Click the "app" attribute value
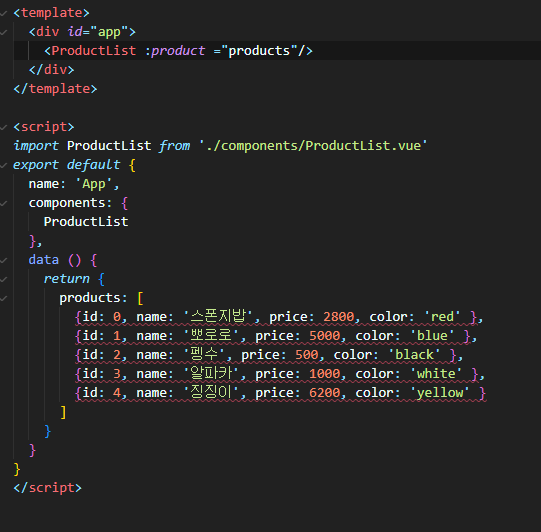The image size is (541, 532). [x=109, y=32]
